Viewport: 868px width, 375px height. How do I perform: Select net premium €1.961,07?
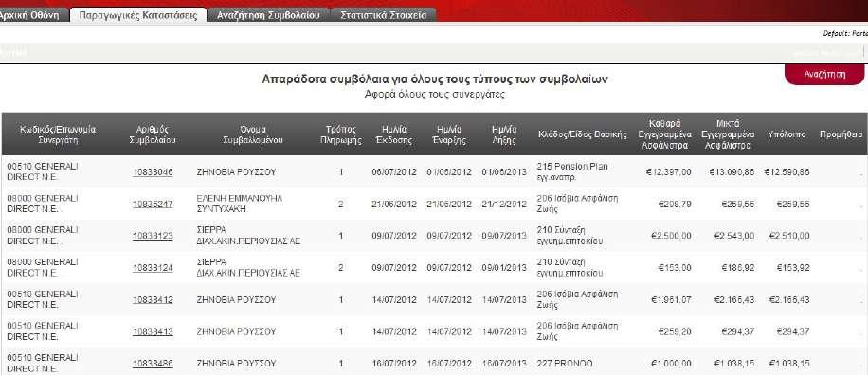[x=671, y=300]
